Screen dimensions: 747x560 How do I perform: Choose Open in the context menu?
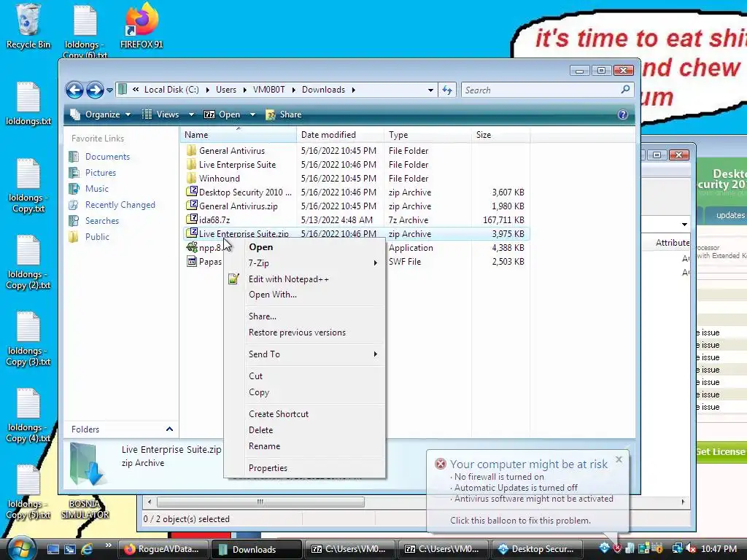305,247
